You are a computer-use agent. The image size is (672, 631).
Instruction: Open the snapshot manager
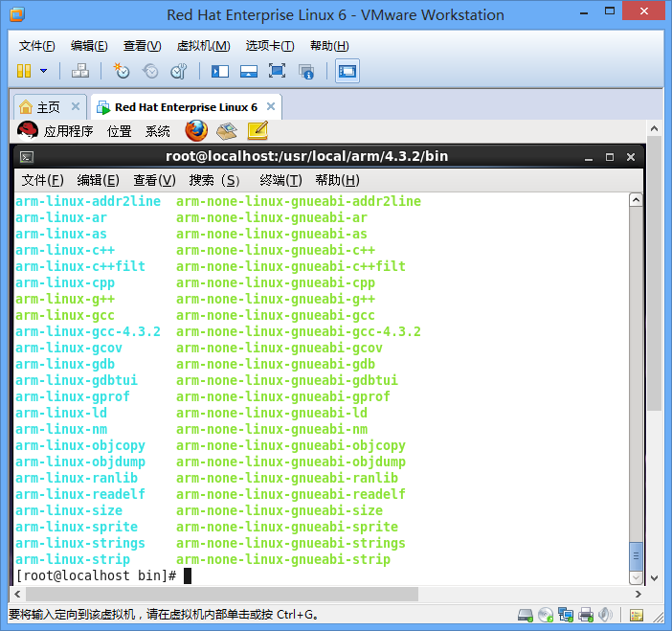tap(178, 71)
